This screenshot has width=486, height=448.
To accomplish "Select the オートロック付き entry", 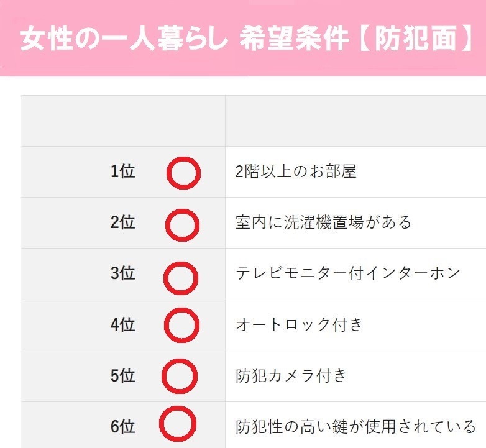I will (299, 325).
